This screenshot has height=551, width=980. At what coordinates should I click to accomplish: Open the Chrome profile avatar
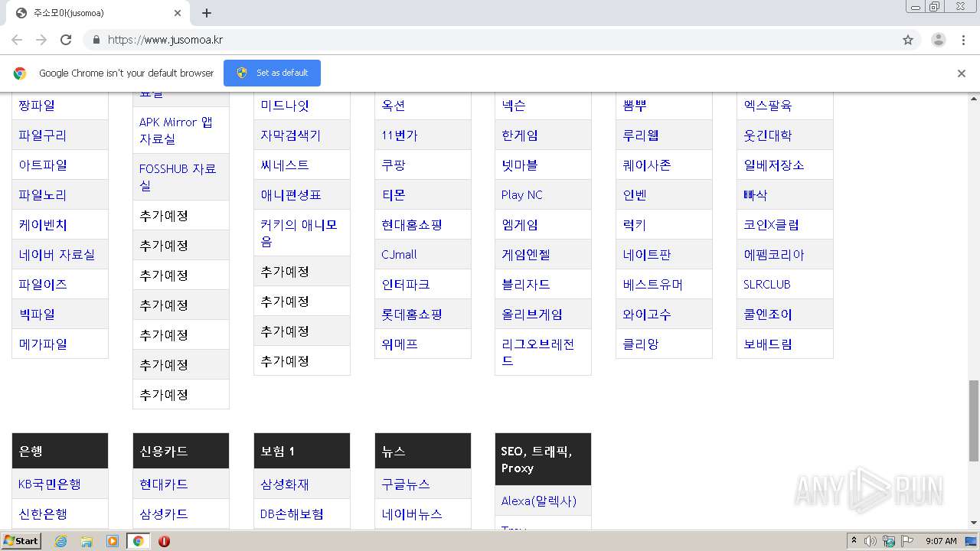[x=938, y=40]
